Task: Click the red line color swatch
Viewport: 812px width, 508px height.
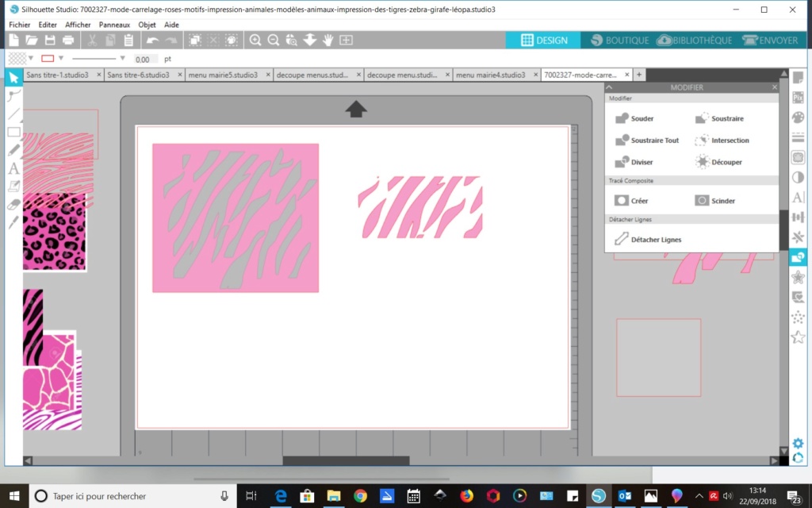Action: [48, 58]
